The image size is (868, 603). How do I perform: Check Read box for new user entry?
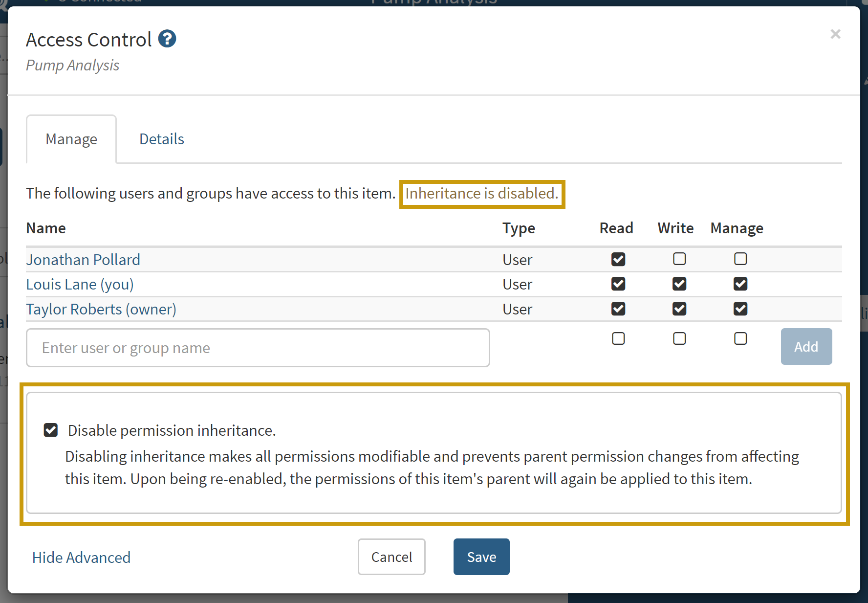[x=618, y=338]
